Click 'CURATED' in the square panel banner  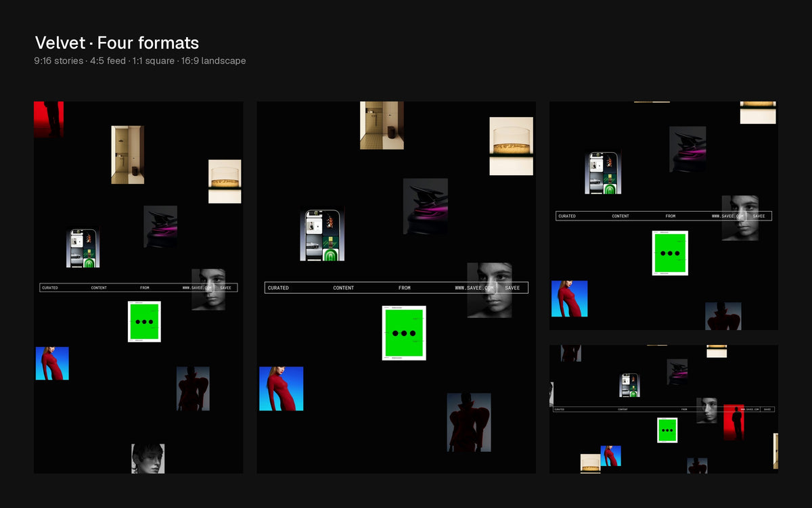(567, 216)
